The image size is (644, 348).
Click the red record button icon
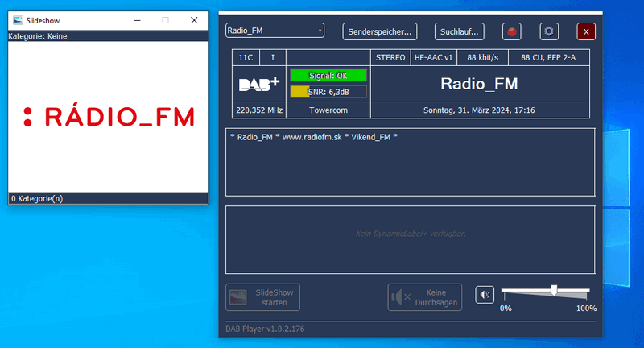(x=511, y=31)
